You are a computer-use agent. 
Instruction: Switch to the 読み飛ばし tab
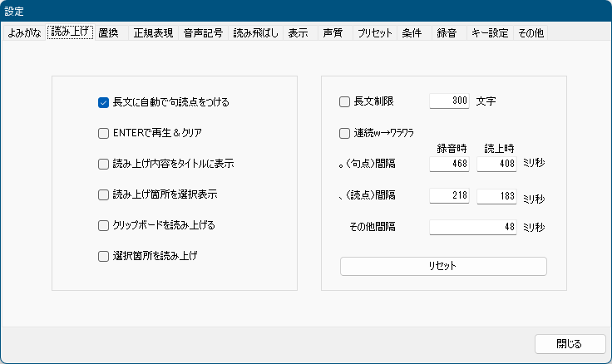(x=255, y=33)
